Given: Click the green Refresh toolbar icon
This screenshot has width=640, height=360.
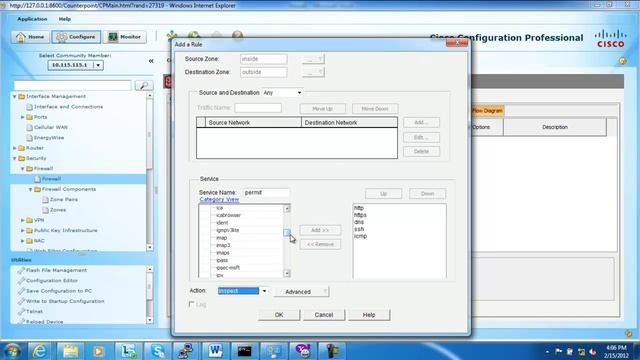Looking at the screenshot, I should point(194,36).
